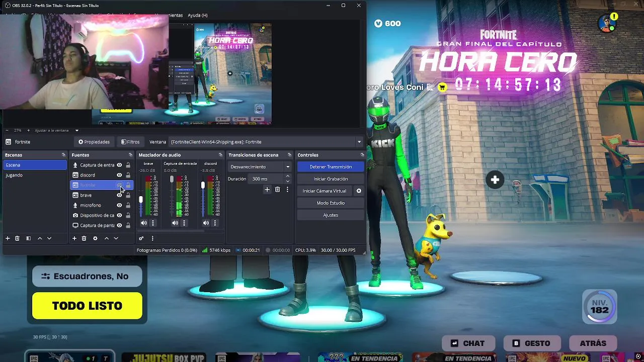Image resolution: width=644 pixels, height=362 pixels.
Task: Show the hidden fortnite source
Action: coord(119,185)
